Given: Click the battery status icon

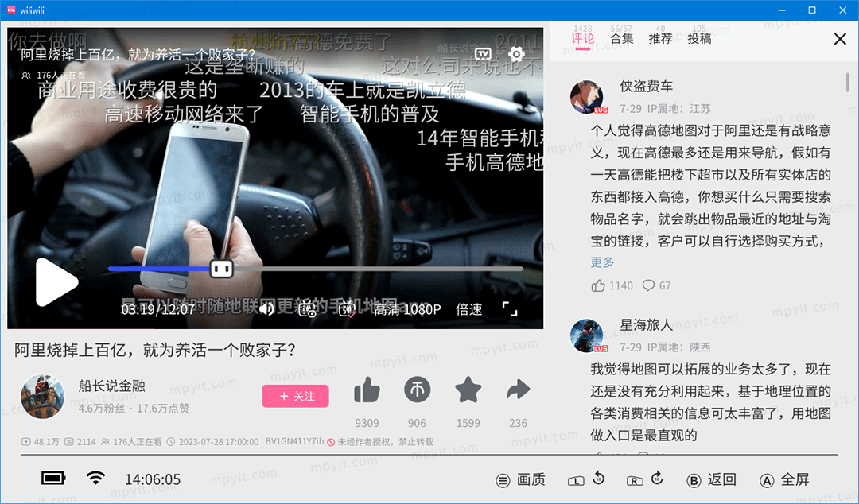Looking at the screenshot, I should click(x=53, y=479).
